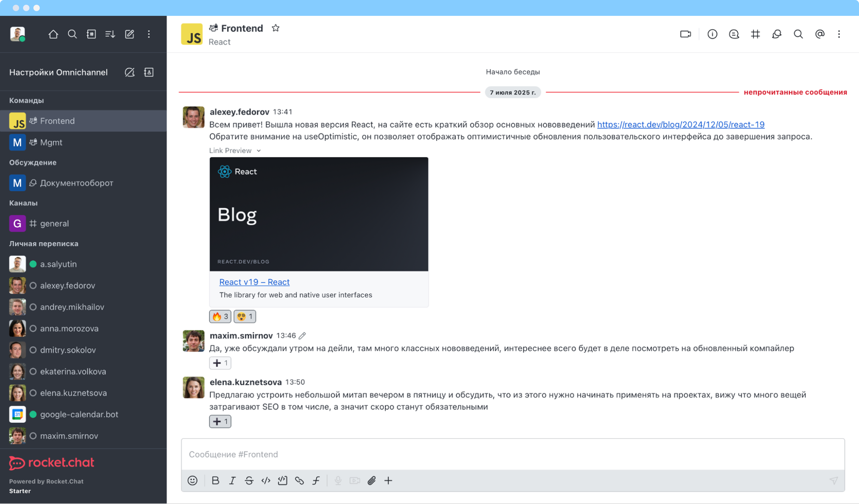The image size is (859, 504).
Task: Insert a link via composer toolbar
Action: coord(299,480)
